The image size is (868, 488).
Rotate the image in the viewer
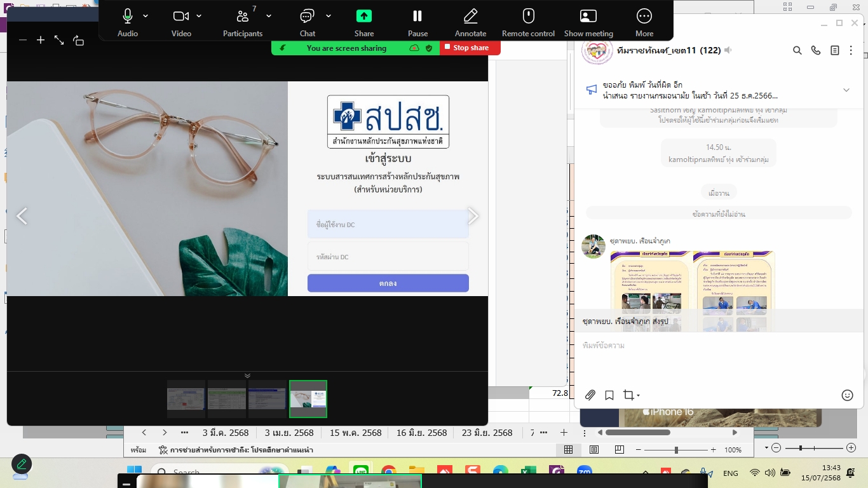78,40
